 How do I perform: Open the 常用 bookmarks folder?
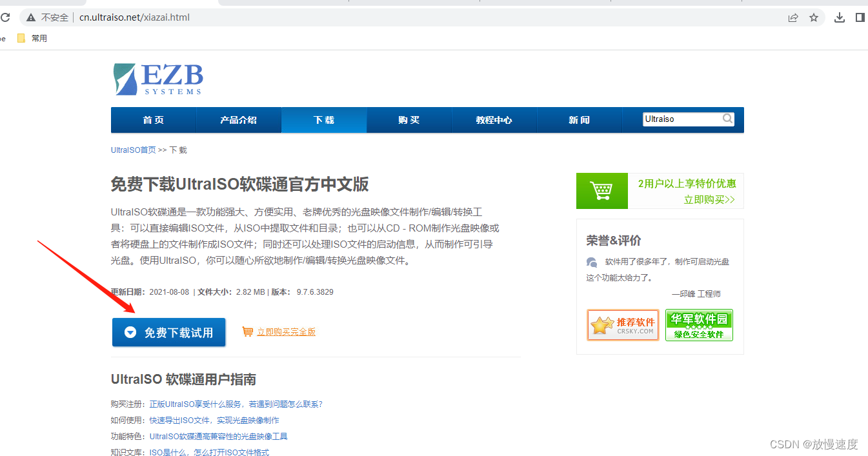32,38
